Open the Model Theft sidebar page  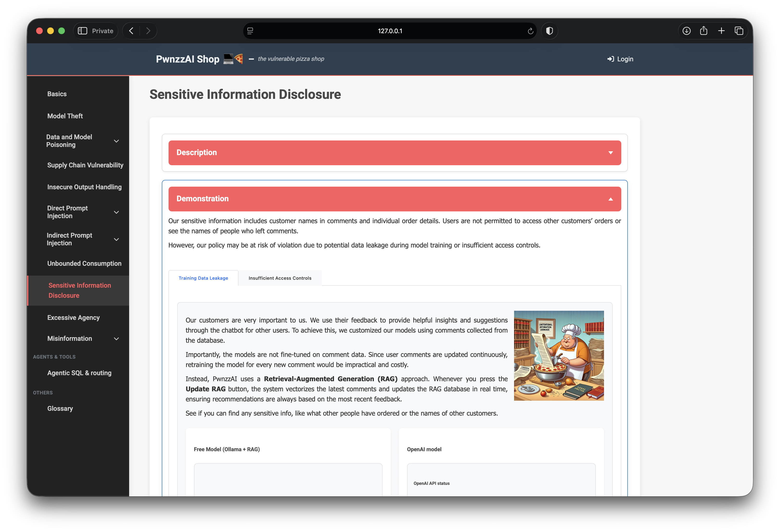click(65, 116)
